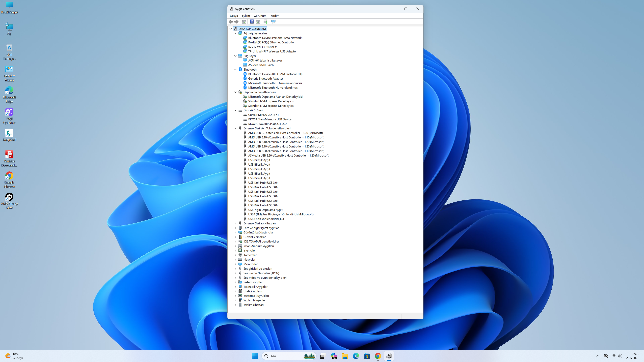Select Bluetooth Device (Personal Area Network)
The width and height of the screenshot is (644, 362).
[x=275, y=38]
